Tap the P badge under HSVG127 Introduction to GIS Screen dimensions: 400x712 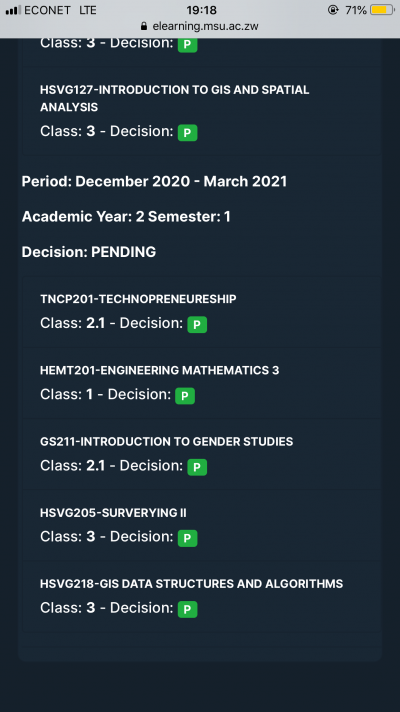point(188,133)
